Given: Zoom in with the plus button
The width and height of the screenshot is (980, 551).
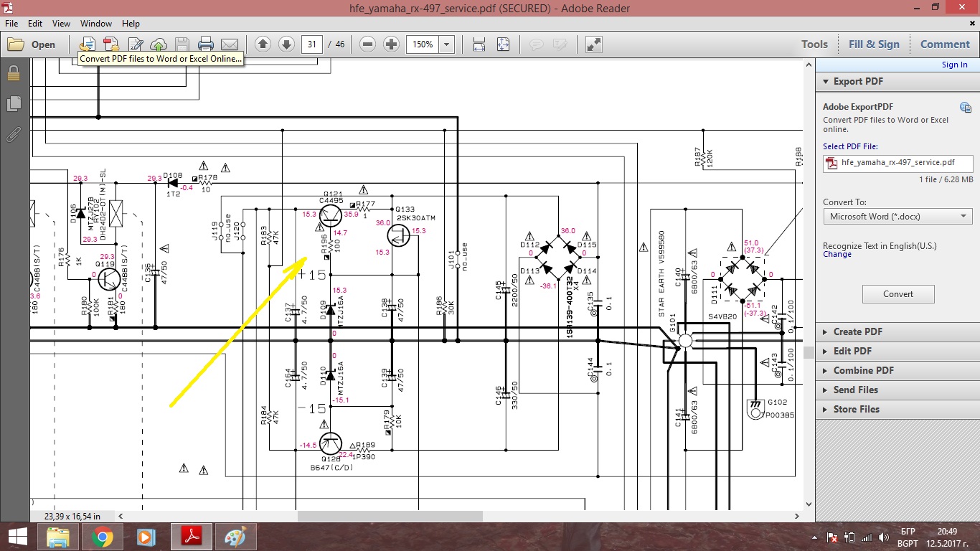Looking at the screenshot, I should [x=391, y=44].
